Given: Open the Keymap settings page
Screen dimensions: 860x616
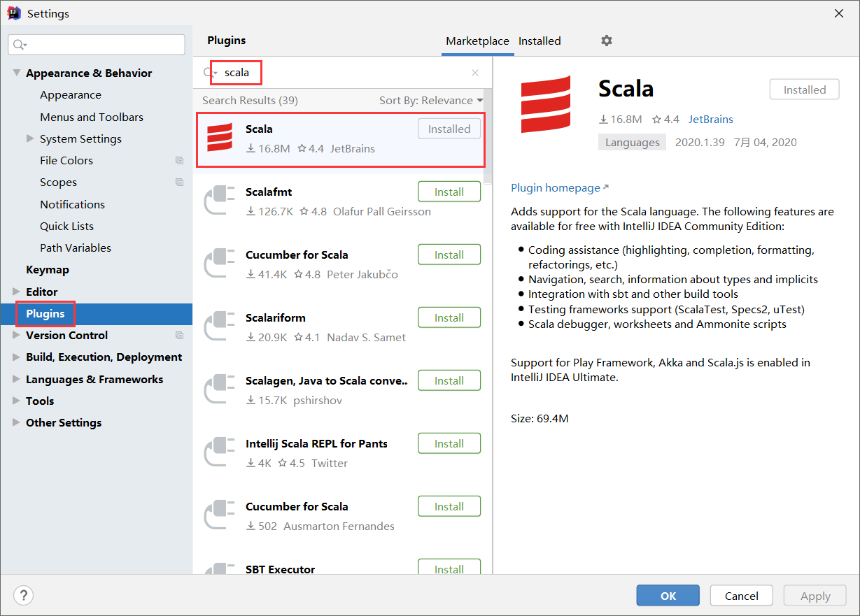Looking at the screenshot, I should pos(48,270).
